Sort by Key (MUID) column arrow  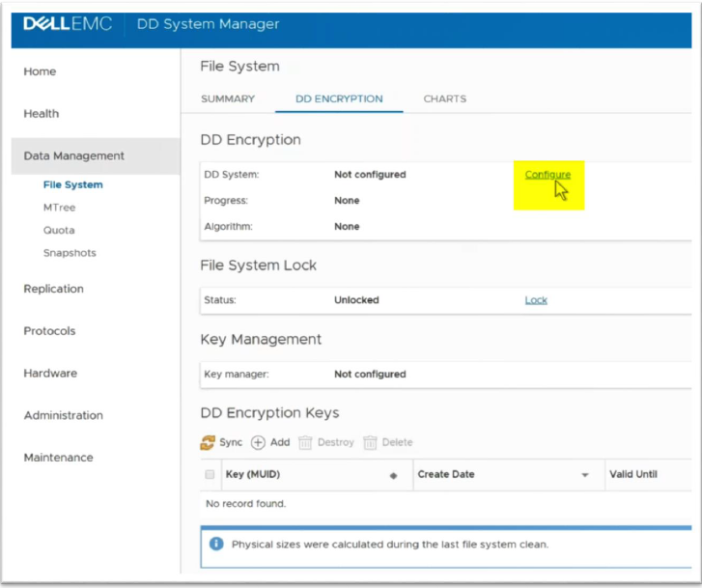click(x=394, y=476)
